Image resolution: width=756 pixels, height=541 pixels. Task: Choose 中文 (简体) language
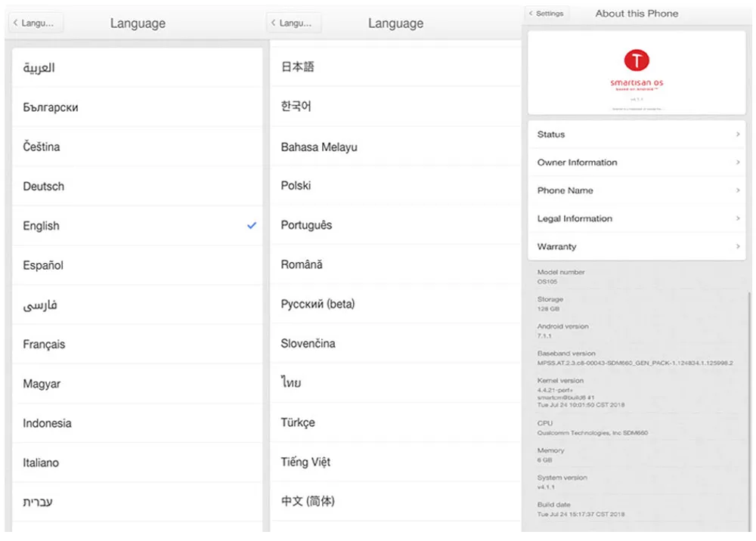395,501
